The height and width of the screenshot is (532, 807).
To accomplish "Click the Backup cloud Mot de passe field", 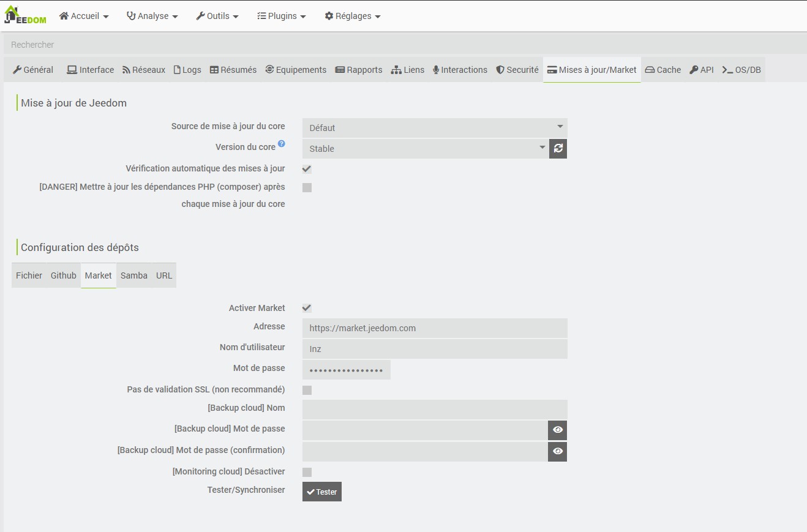I will coord(426,430).
